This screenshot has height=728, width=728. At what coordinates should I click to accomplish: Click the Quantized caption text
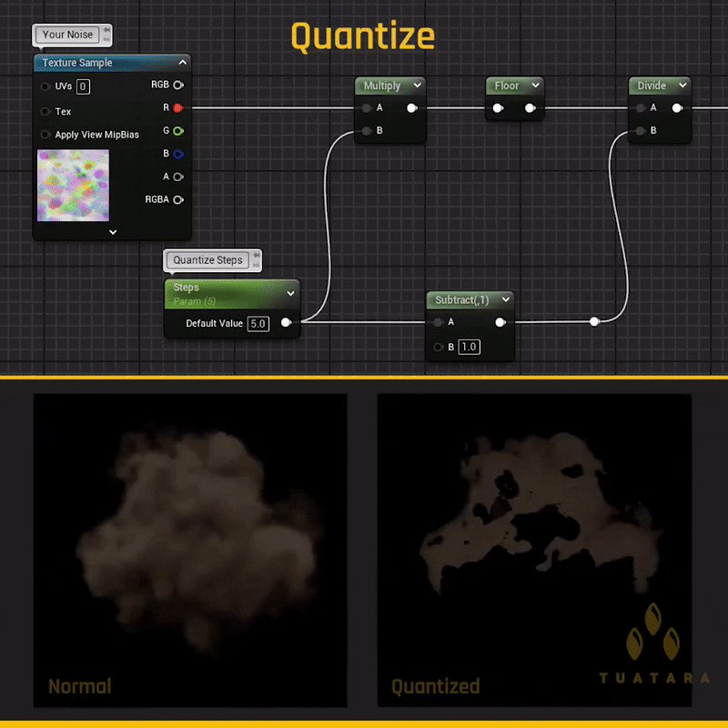coord(435,687)
